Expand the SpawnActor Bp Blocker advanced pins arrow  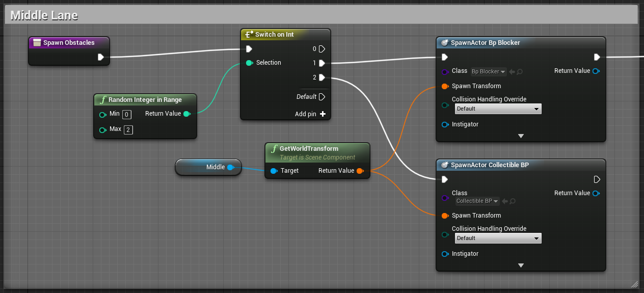(521, 136)
